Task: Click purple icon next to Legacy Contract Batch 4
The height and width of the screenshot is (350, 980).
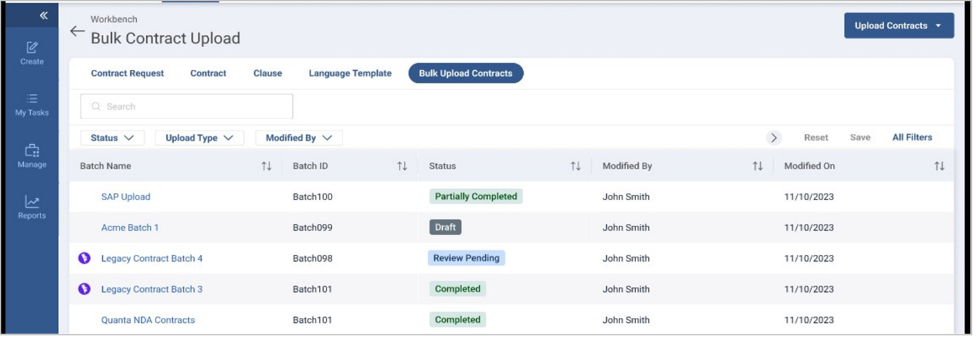Action: (84, 259)
